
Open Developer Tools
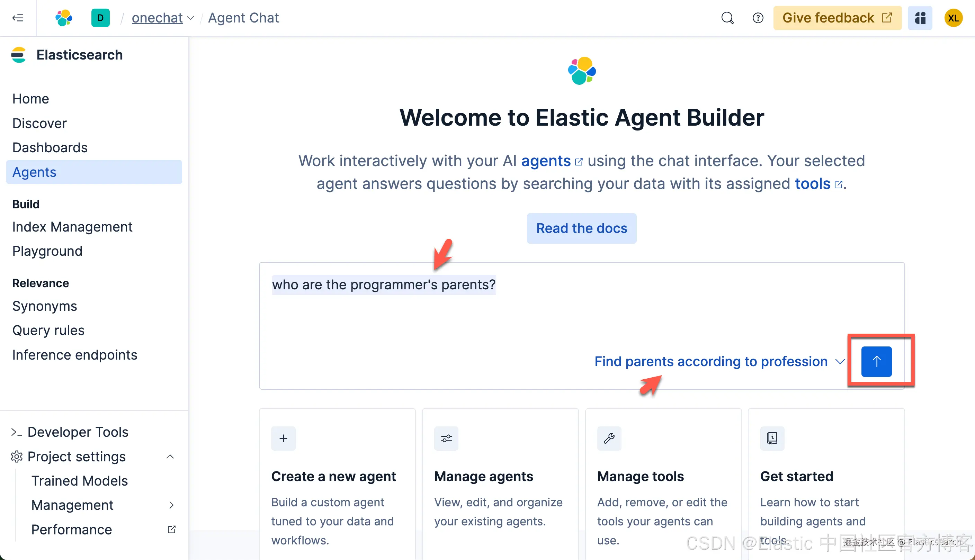pyautogui.click(x=78, y=432)
